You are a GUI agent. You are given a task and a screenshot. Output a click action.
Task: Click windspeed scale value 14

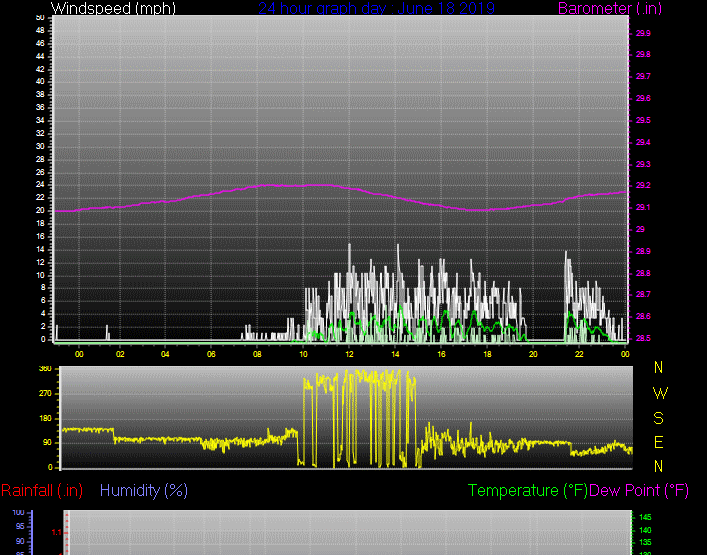pyautogui.click(x=40, y=249)
